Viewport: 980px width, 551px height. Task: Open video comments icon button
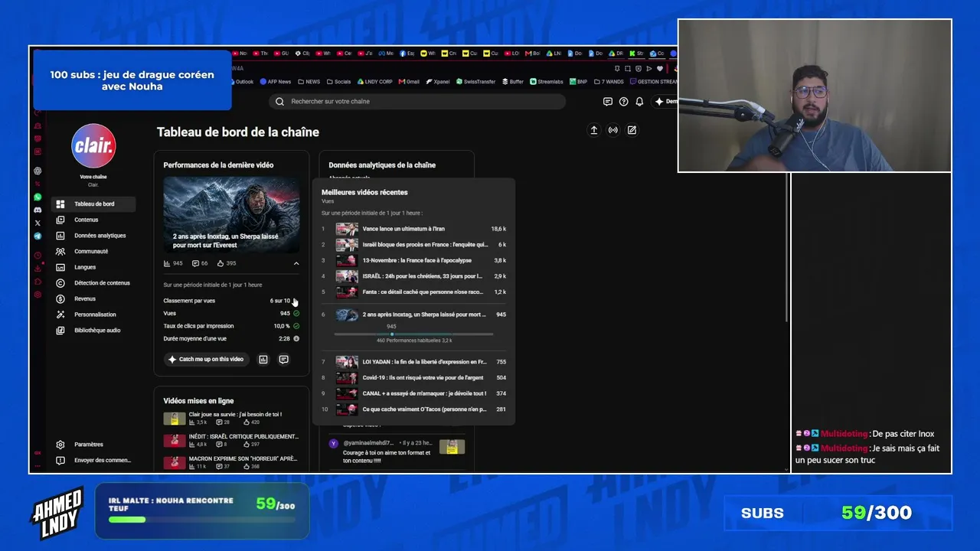[283, 359]
